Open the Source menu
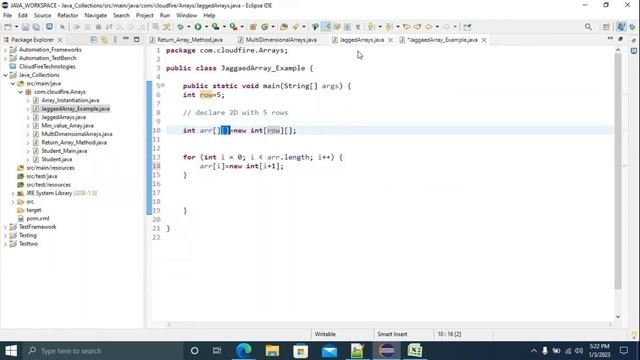 pyautogui.click(x=42, y=16)
